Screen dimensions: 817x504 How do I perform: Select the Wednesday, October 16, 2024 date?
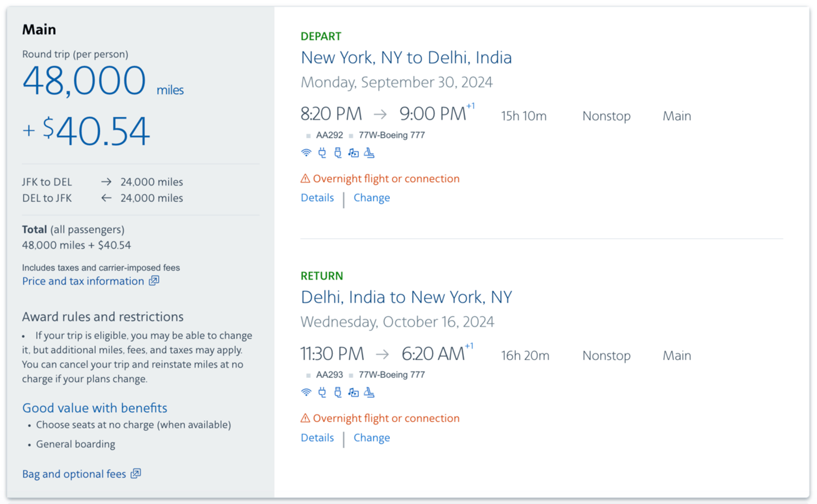pyautogui.click(x=397, y=322)
